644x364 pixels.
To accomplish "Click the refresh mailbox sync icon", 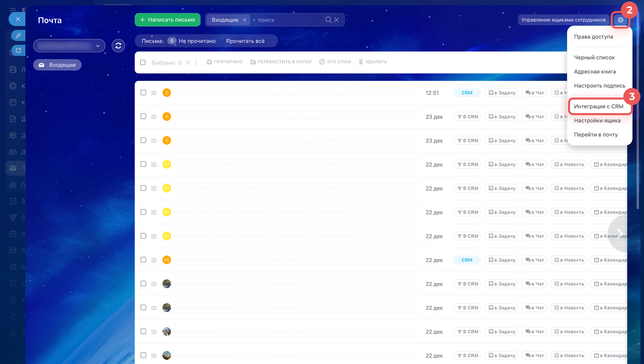I will (118, 46).
